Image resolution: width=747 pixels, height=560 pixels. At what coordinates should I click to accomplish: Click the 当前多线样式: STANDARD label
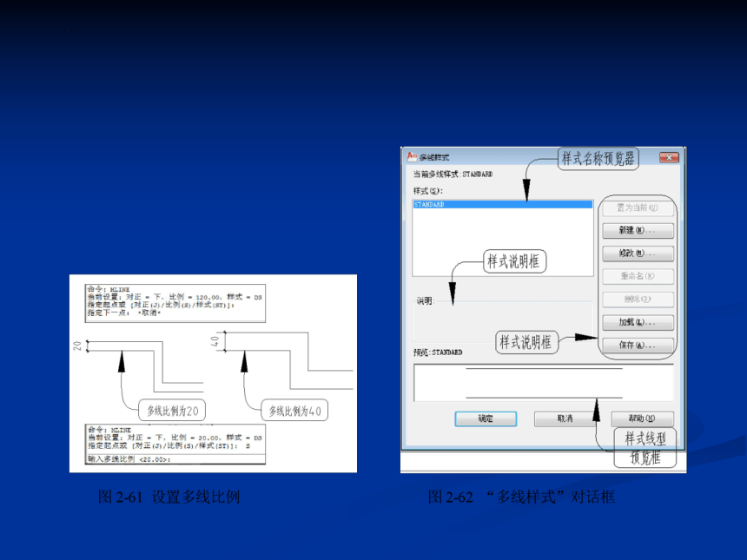(453, 175)
